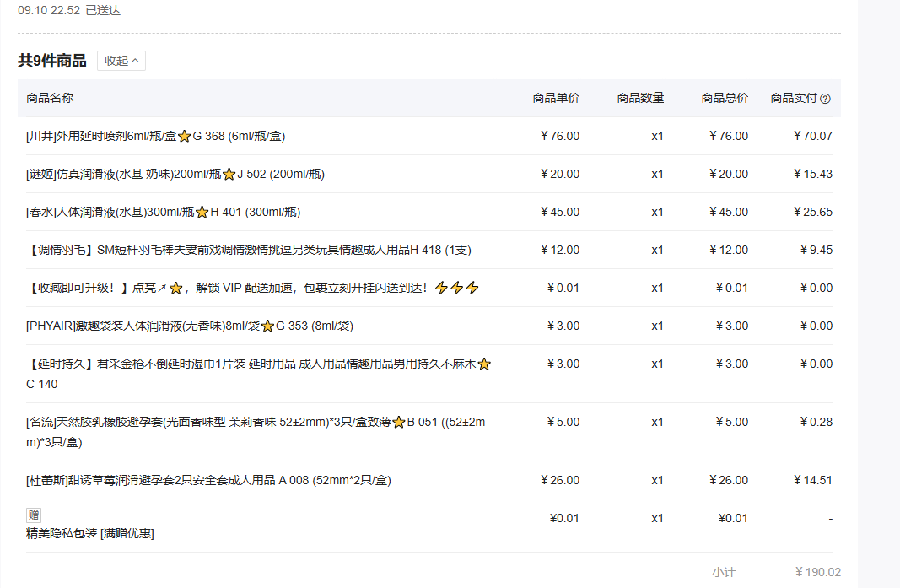Click the 商品名称 column header
Screen dimensions: 900x588
click(50, 98)
